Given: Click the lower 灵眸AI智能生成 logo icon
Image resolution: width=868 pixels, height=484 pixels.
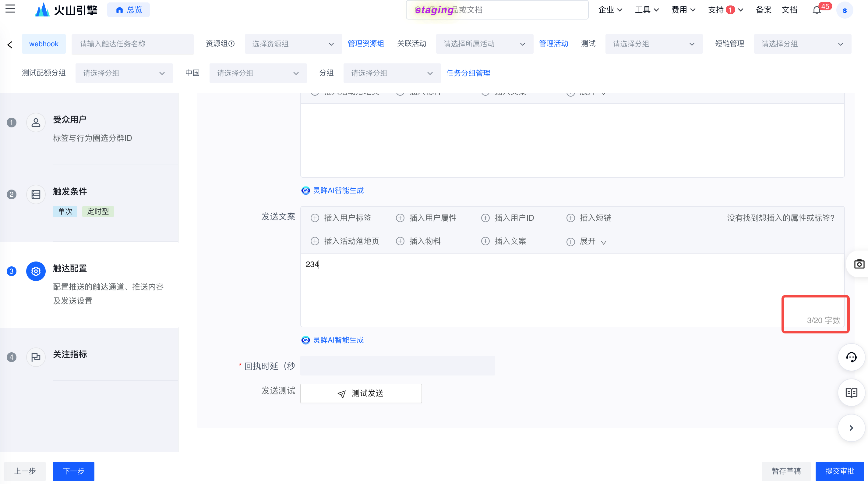Looking at the screenshot, I should tap(305, 340).
